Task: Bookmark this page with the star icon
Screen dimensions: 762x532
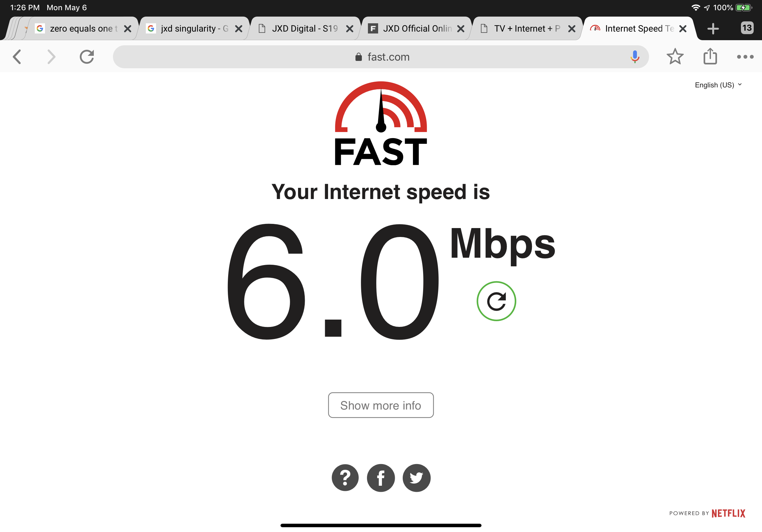Action: coord(675,57)
